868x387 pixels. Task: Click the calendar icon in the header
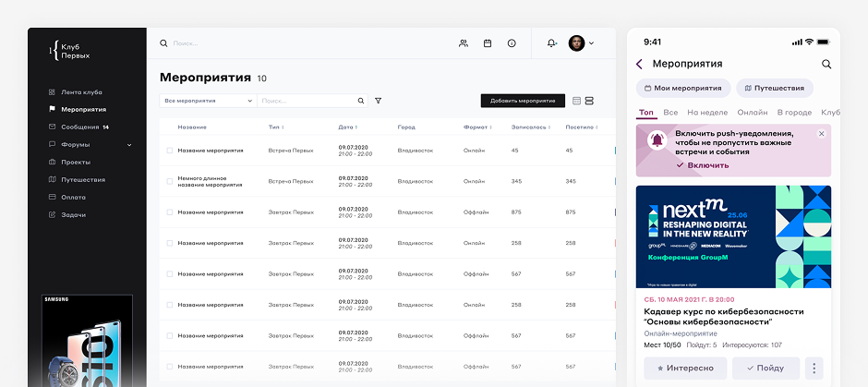tap(488, 43)
